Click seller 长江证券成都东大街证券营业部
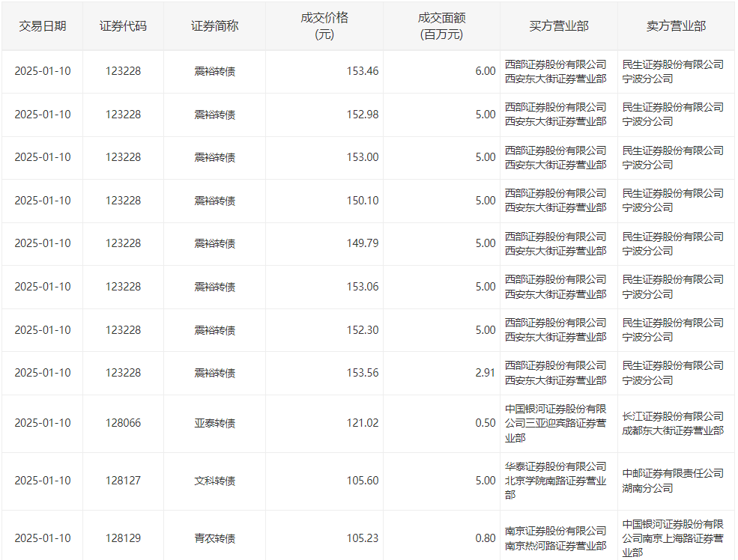 pyautogui.click(x=673, y=424)
